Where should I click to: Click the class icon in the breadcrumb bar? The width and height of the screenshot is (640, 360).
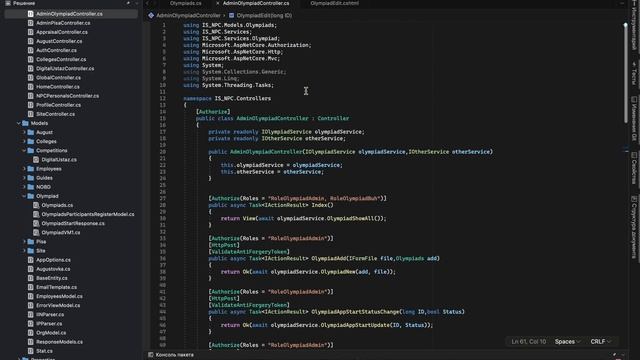click(x=151, y=16)
